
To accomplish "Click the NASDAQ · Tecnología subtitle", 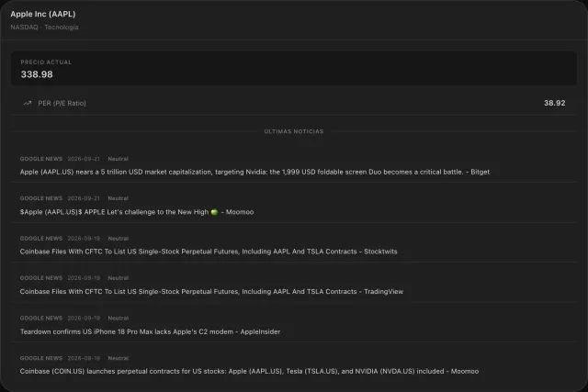I will pyautogui.click(x=44, y=28).
